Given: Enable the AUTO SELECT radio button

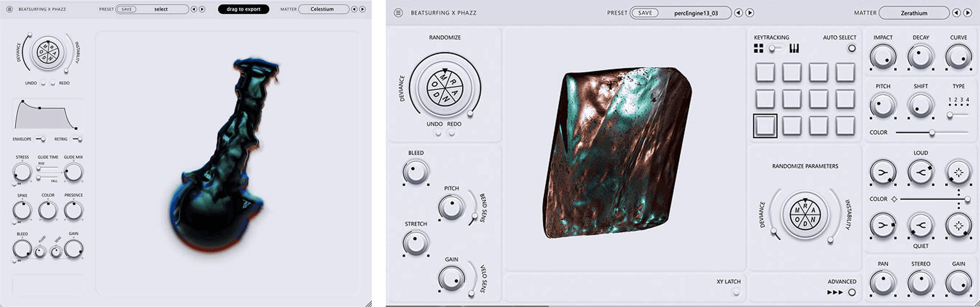Looking at the screenshot, I should coord(852,48).
